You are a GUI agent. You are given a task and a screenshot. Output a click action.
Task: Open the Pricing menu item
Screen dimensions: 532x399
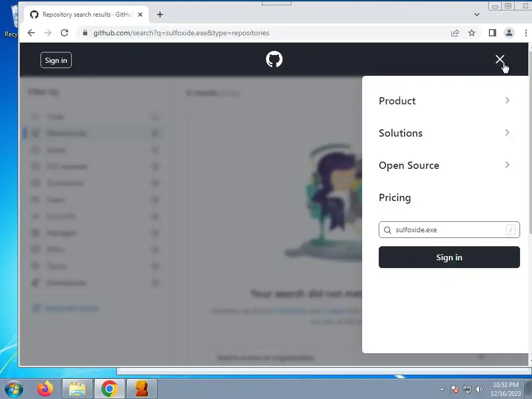395,197
